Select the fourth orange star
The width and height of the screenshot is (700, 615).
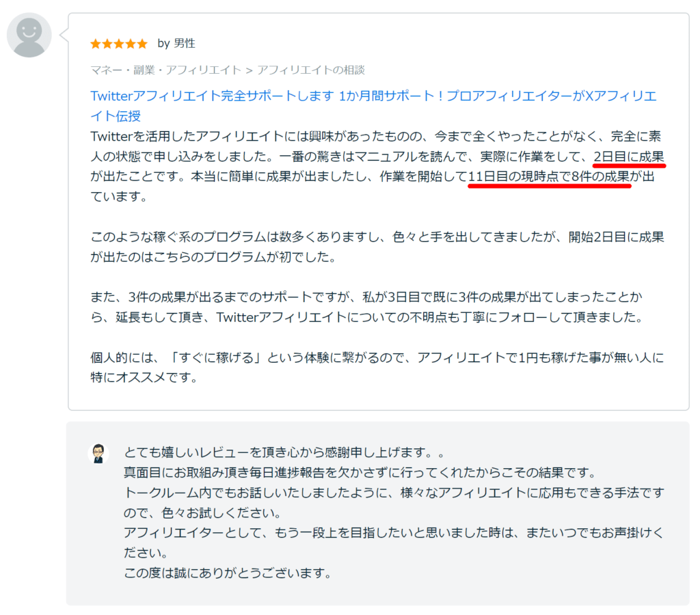(130, 43)
